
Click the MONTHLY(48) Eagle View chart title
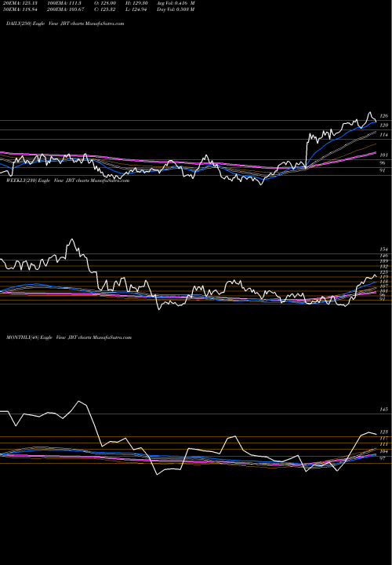[69, 337]
